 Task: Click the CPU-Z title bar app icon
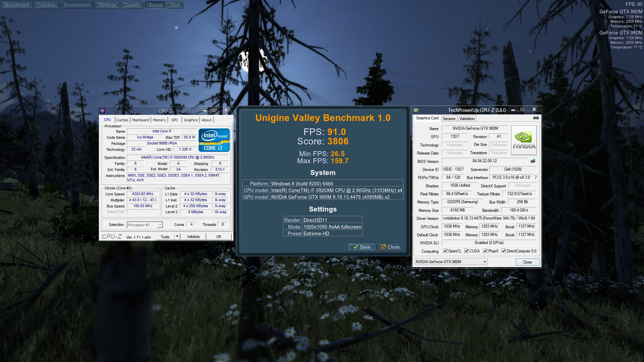102,111
